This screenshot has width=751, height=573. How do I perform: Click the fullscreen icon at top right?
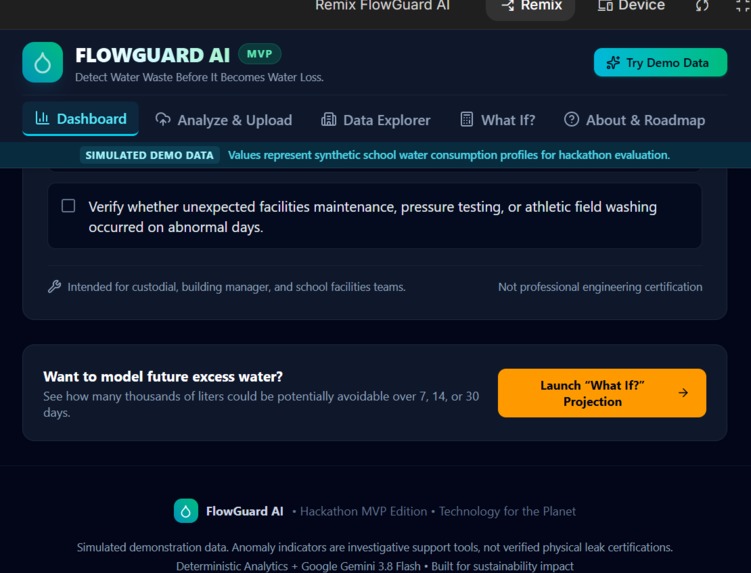[743, 6]
